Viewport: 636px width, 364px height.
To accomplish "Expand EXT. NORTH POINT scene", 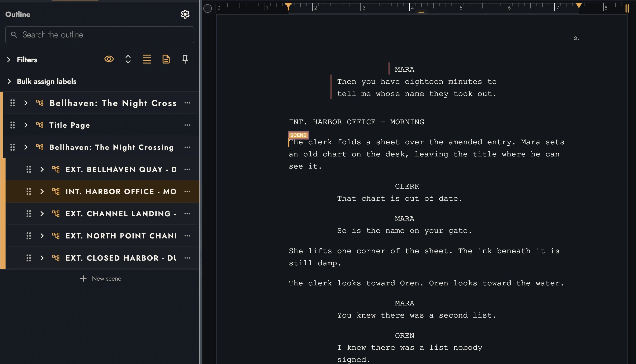I will coord(42,236).
